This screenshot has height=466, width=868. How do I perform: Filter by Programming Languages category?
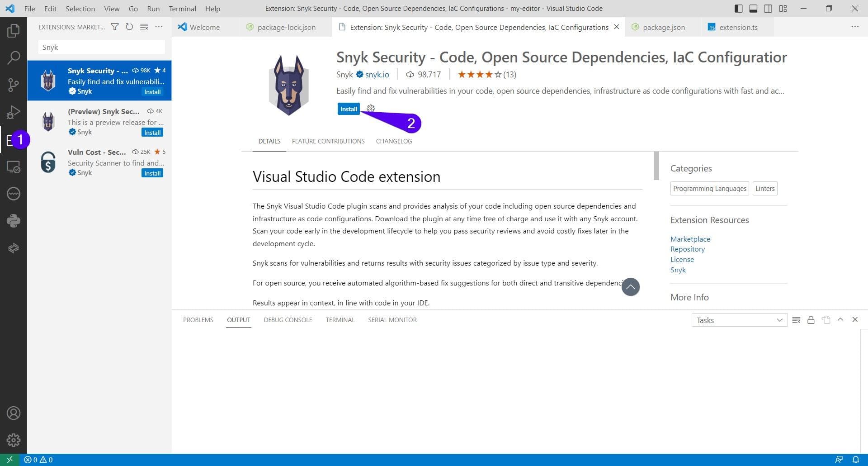tap(709, 189)
